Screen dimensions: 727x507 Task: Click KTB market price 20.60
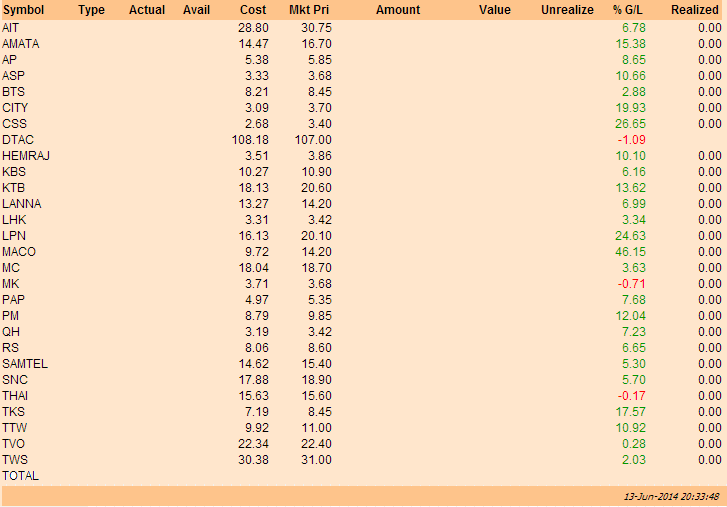pyautogui.click(x=316, y=188)
